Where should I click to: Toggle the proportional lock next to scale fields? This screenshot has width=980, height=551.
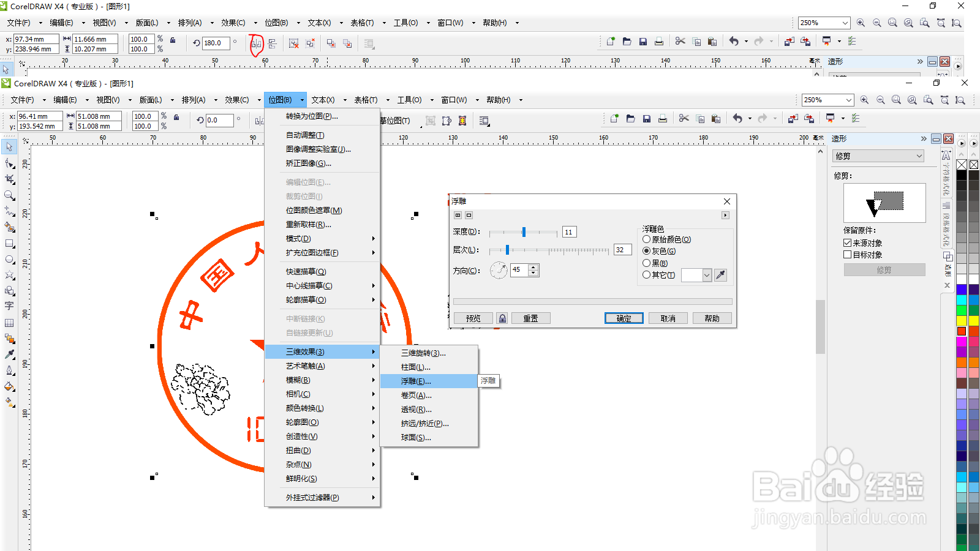[x=176, y=117]
